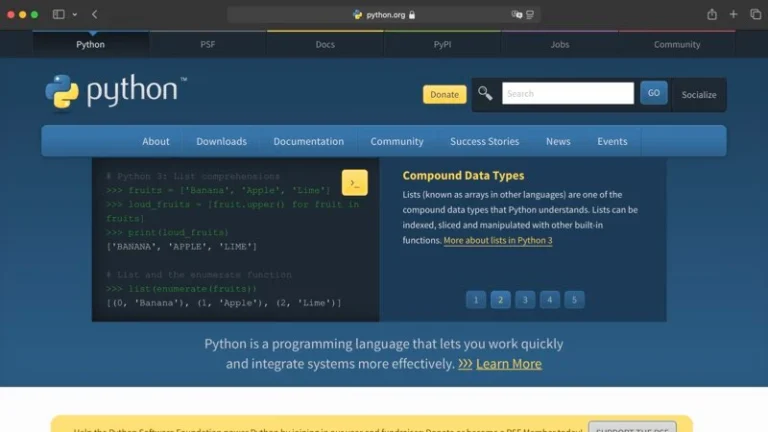The height and width of the screenshot is (432, 768).
Task: Go back with Safari's back arrow
Action: [94, 14]
